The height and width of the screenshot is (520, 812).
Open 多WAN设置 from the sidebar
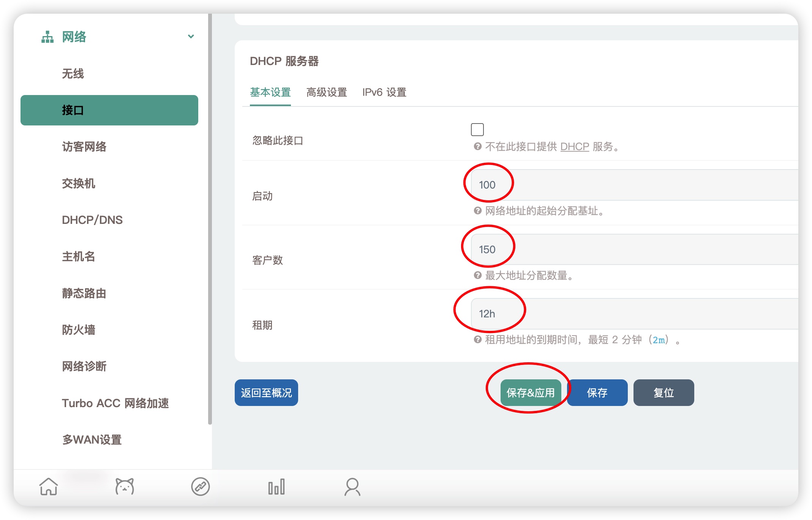(92, 440)
